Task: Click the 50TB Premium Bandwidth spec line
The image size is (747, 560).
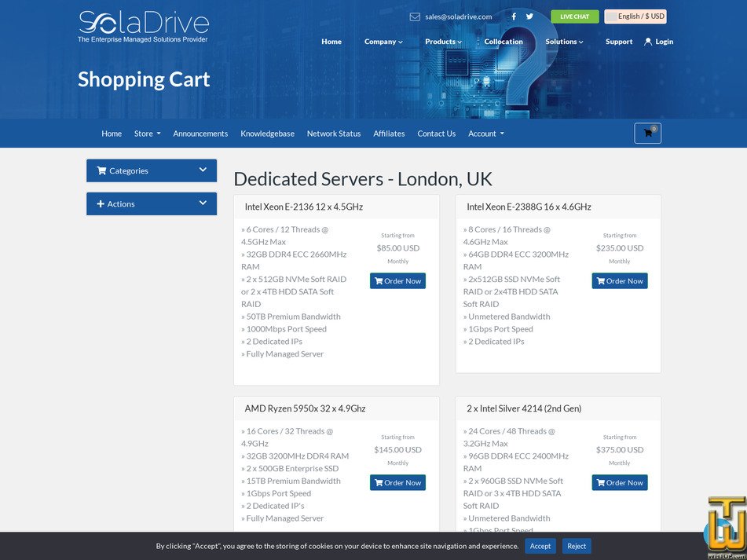Action: coord(291,317)
